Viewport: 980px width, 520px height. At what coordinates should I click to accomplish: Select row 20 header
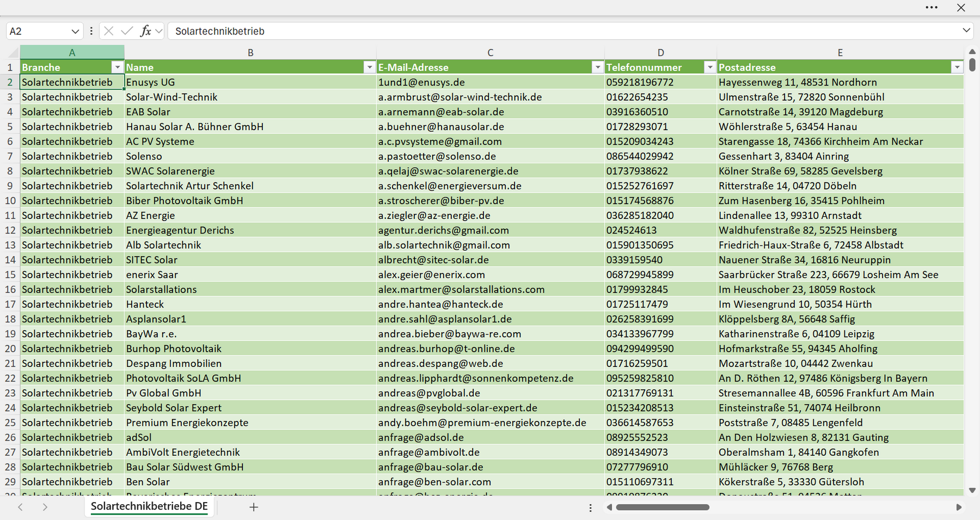point(10,348)
